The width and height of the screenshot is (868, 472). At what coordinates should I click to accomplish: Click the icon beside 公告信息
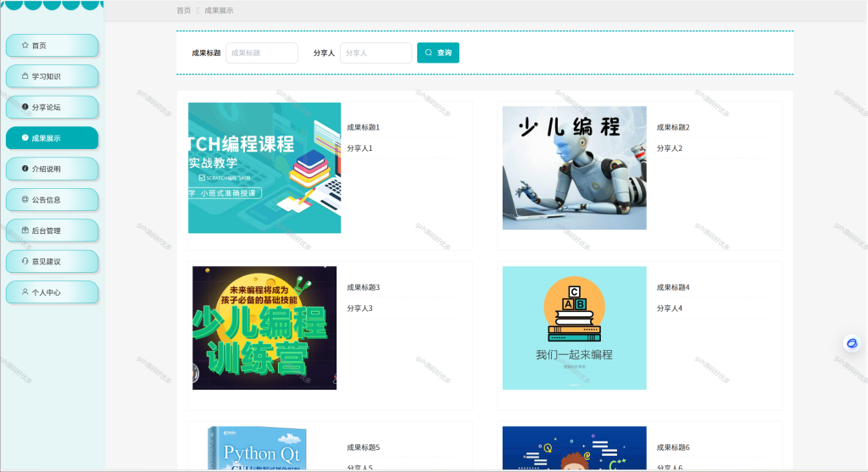pos(25,199)
